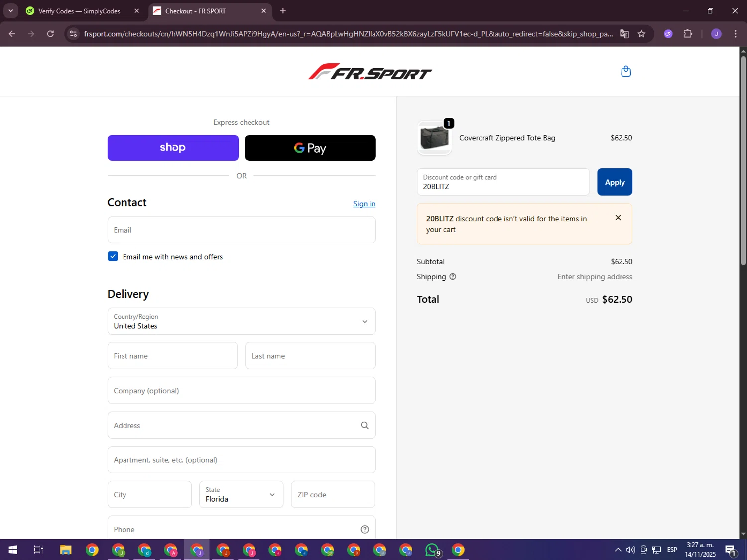The width and height of the screenshot is (747, 560).
Task: Open the translate page icon in address bar
Action: coord(624,34)
